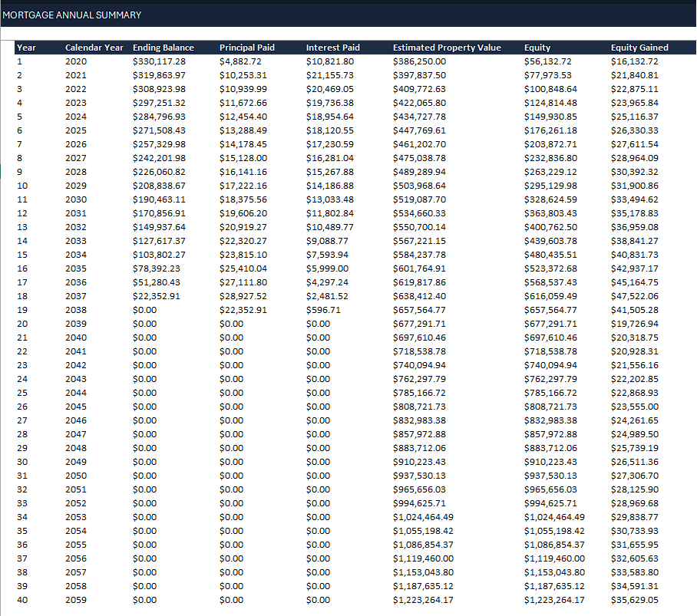Click equity cell $56,132.72
This screenshot has height=616, width=697.
[x=547, y=61]
